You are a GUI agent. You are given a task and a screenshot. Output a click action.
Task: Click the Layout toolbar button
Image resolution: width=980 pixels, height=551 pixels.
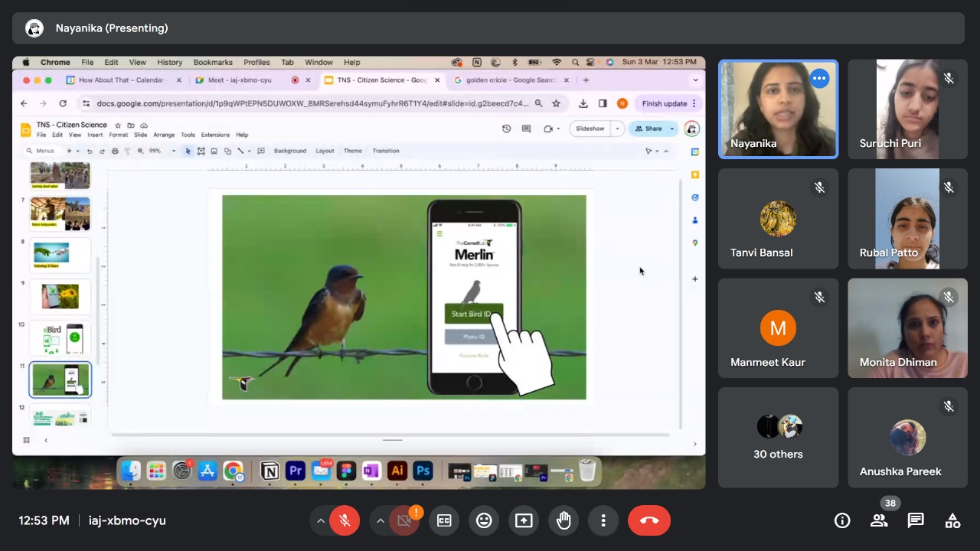[x=325, y=151]
